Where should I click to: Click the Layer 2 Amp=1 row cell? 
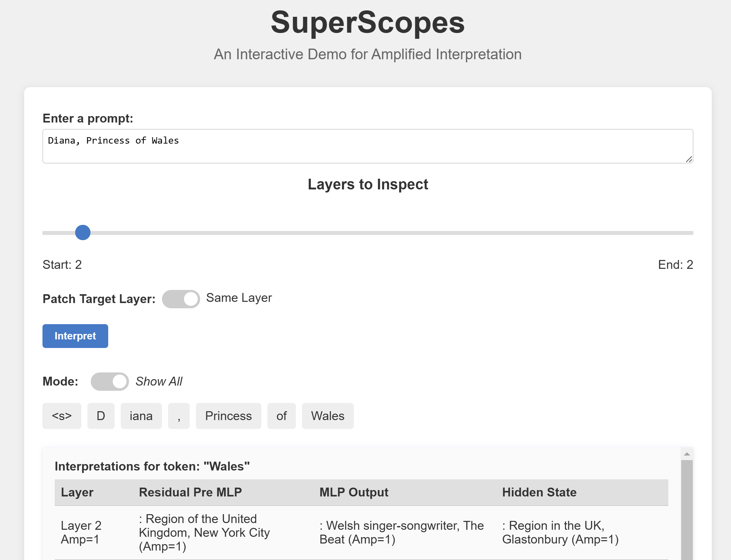tap(81, 532)
